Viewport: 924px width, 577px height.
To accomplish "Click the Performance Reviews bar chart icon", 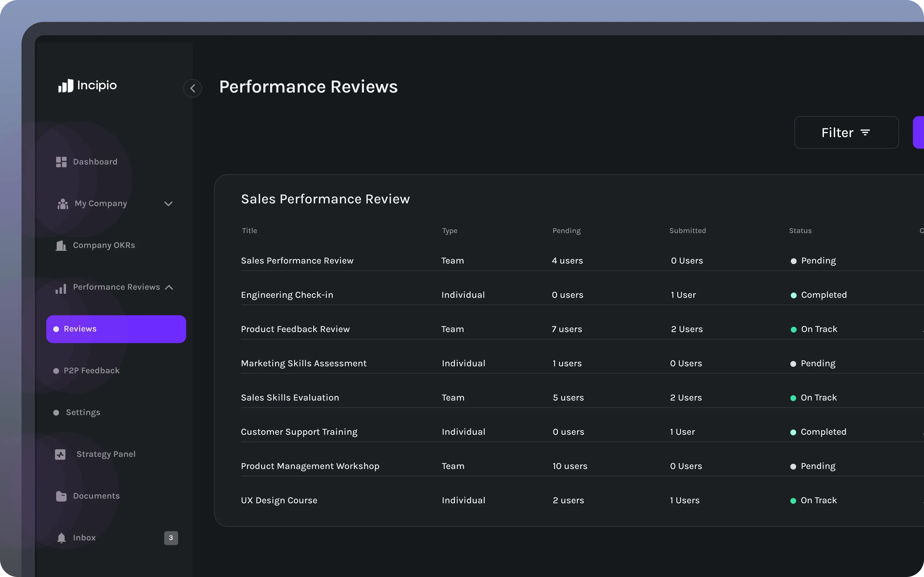I will (x=61, y=289).
